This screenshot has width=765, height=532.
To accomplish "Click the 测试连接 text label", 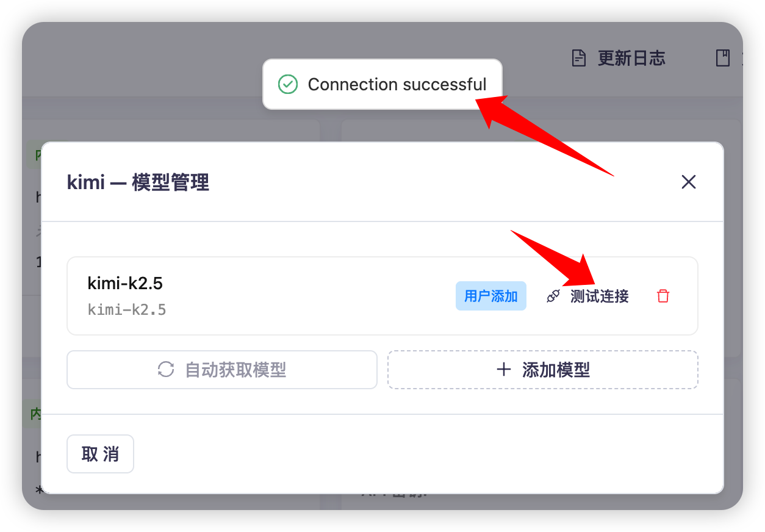I will (600, 297).
